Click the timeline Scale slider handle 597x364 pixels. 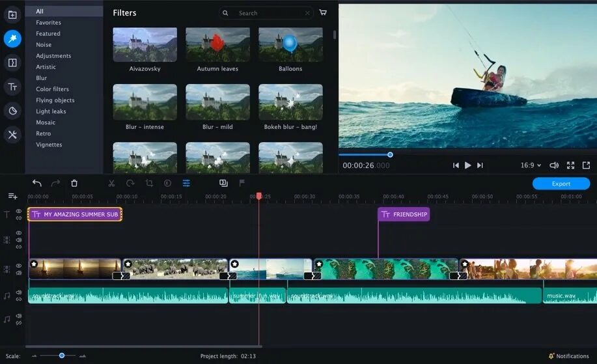(62, 356)
